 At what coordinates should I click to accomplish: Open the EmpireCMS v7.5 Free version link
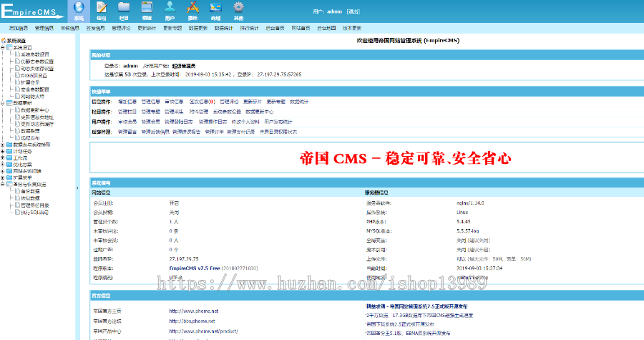195,268
